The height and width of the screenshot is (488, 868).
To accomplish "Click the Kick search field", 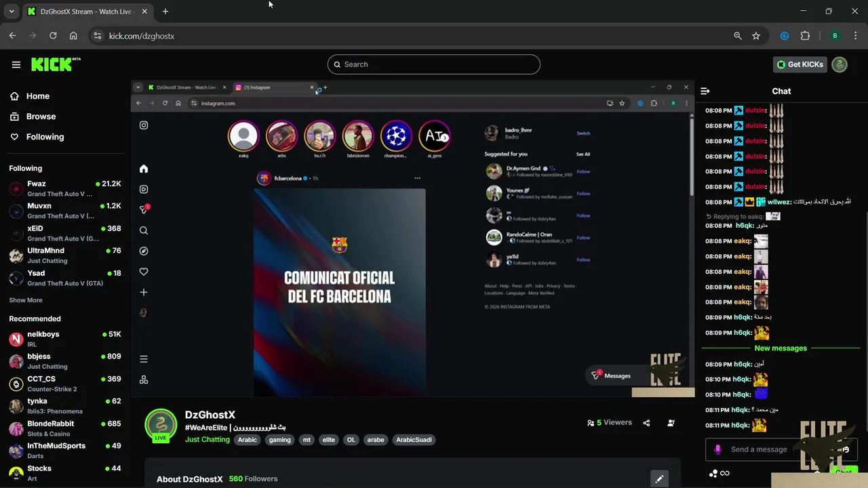I will 434,64.
